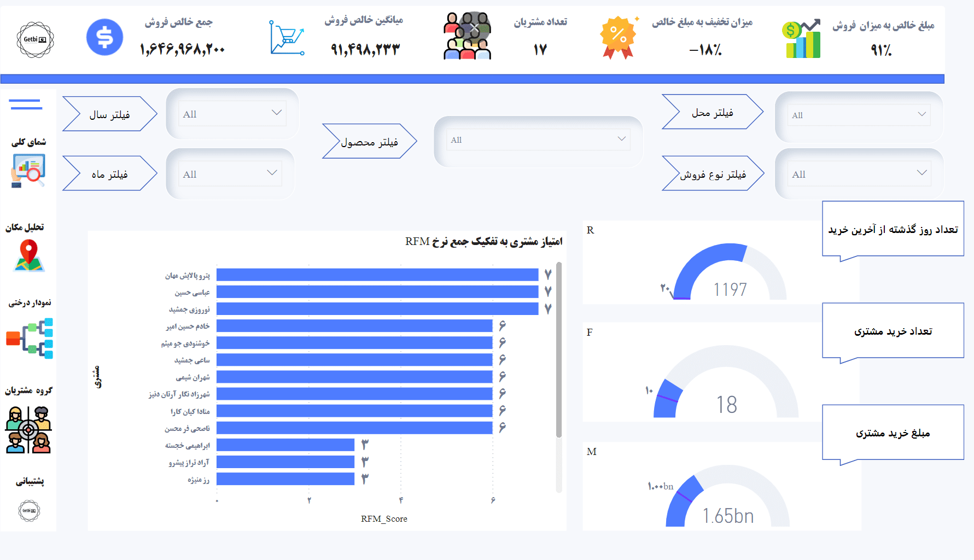Click the RFM_Score axis label
The image size is (974, 560).
pos(384,518)
